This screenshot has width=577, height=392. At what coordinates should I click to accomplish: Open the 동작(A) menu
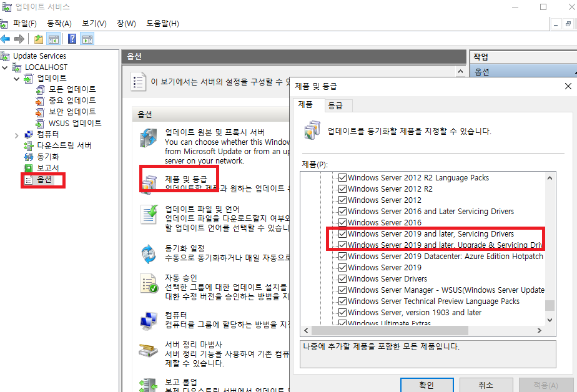[x=59, y=24]
